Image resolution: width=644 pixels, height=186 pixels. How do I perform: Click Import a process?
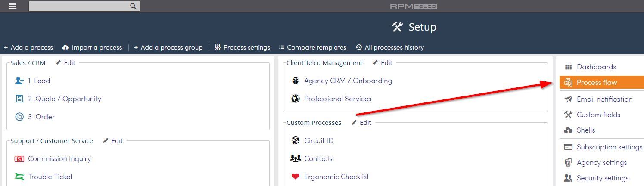pos(92,47)
